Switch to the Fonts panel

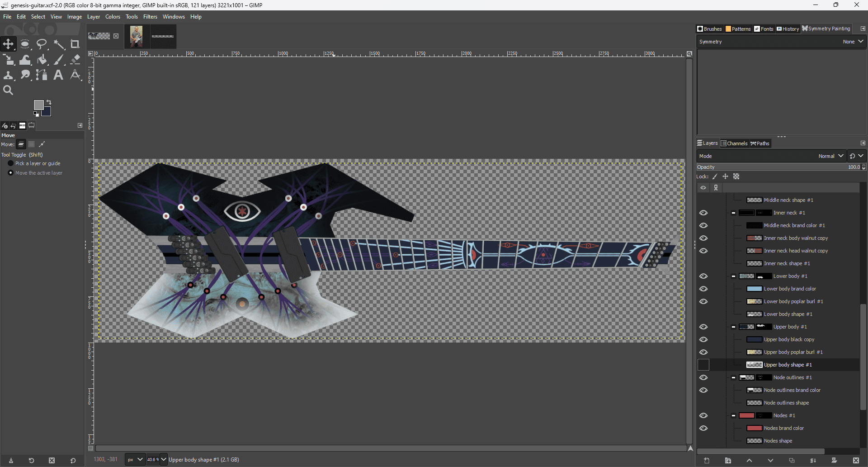(x=764, y=29)
